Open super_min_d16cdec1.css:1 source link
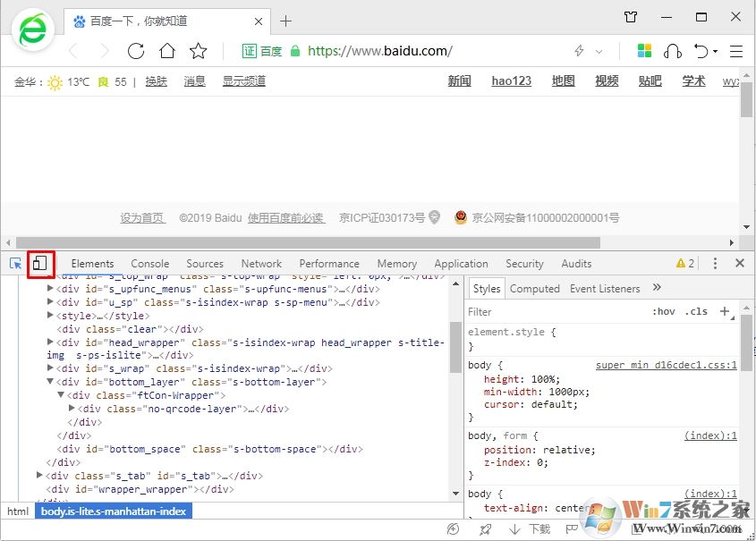The width and height of the screenshot is (756, 541). coord(666,366)
